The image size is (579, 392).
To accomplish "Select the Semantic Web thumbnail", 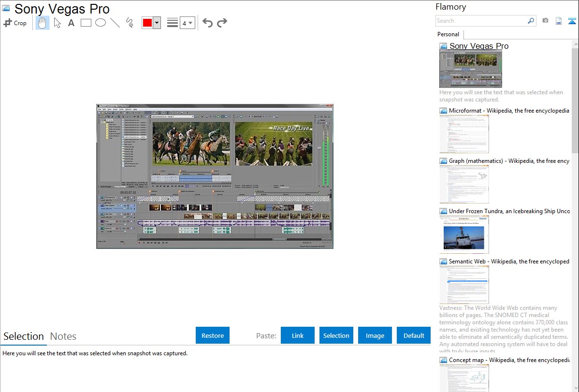I will (x=464, y=285).
